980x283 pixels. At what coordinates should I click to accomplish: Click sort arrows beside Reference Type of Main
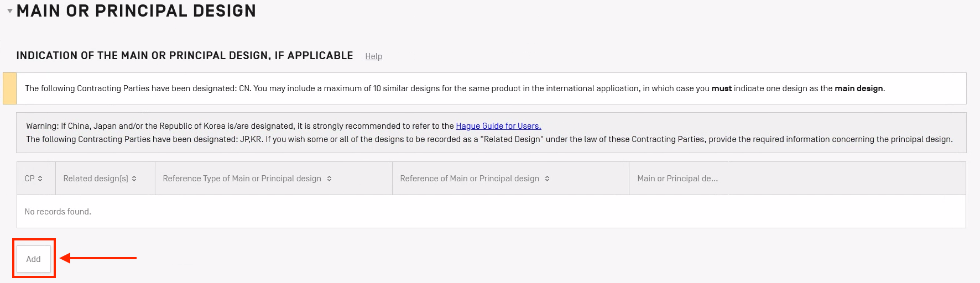[x=329, y=179]
